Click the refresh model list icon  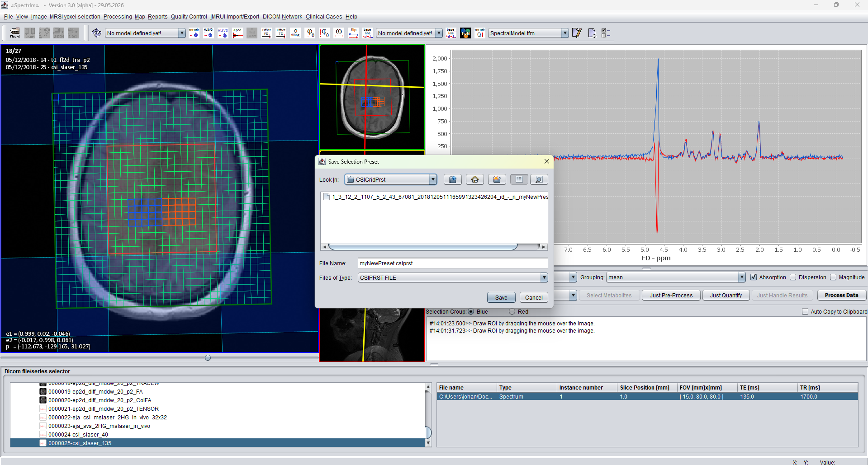click(x=96, y=33)
